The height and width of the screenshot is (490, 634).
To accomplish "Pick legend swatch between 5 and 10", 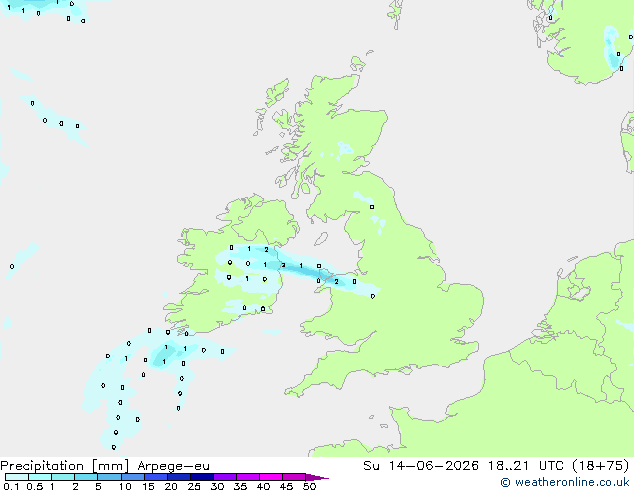I will coord(109,477).
